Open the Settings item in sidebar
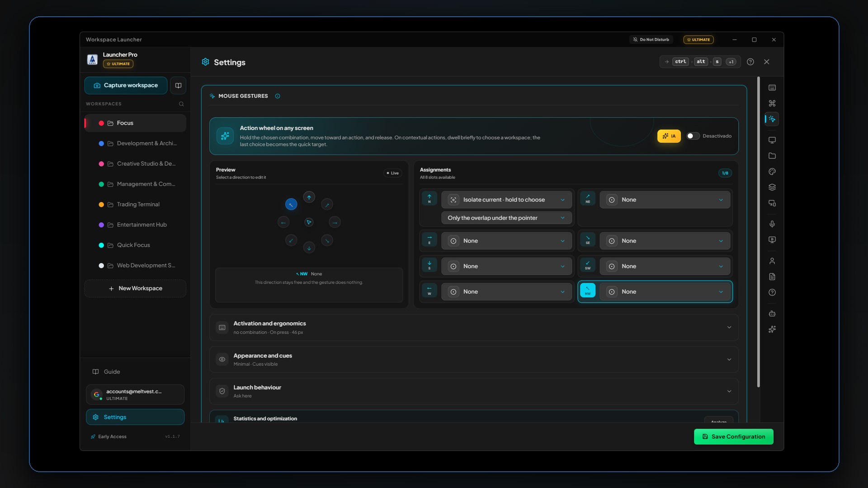868x488 pixels. click(x=135, y=417)
